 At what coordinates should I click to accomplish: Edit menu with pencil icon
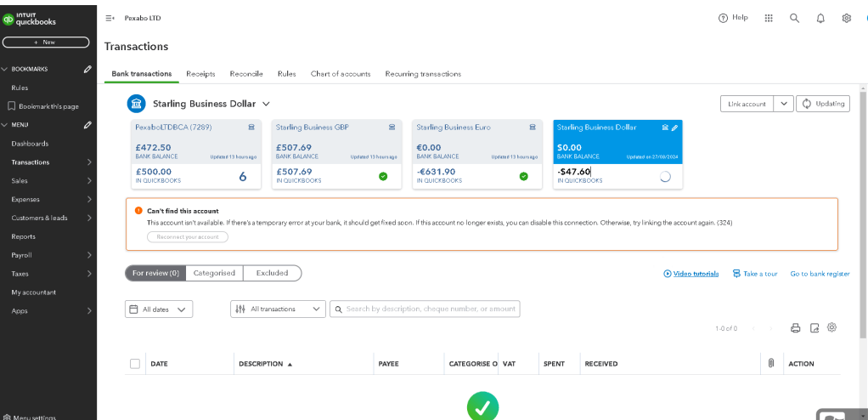pos(87,125)
